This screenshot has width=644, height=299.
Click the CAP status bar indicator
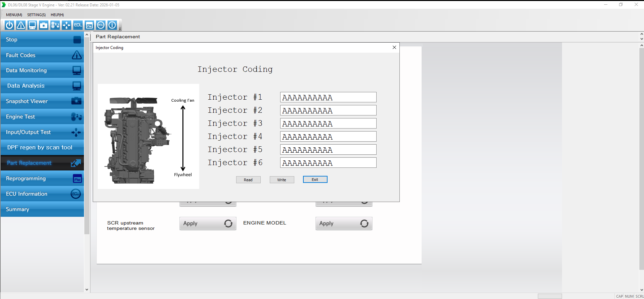click(619, 296)
